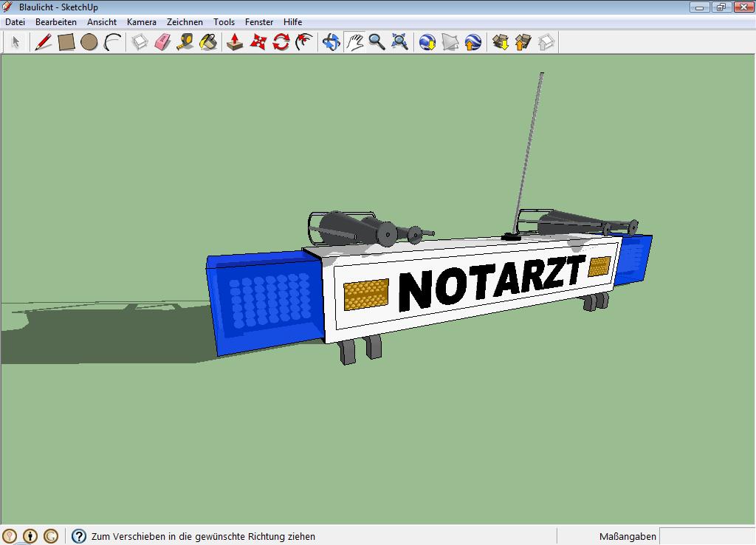Activate the Orbit camera tool
The width and height of the screenshot is (756, 545).
point(331,42)
